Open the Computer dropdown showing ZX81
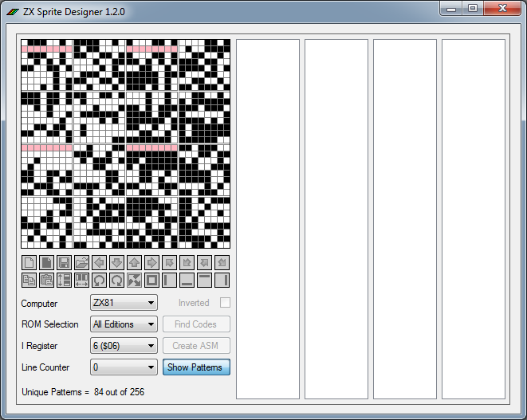527x420 pixels. tap(124, 303)
